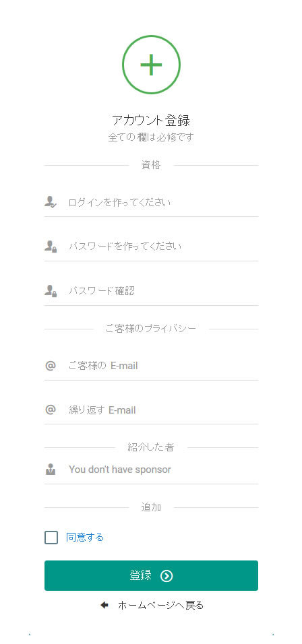The image size is (302, 644).
Task: Focus the ご客様の E-mail input field
Action: pyautogui.click(x=163, y=366)
